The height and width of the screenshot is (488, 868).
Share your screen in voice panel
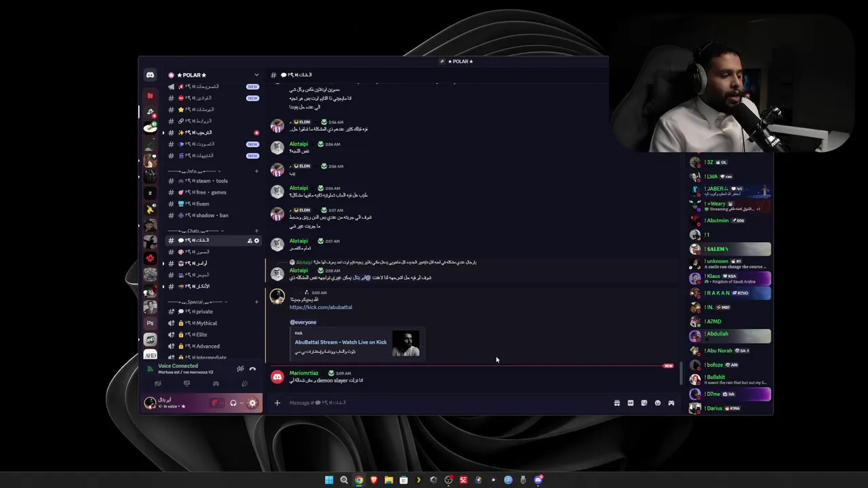(186, 384)
